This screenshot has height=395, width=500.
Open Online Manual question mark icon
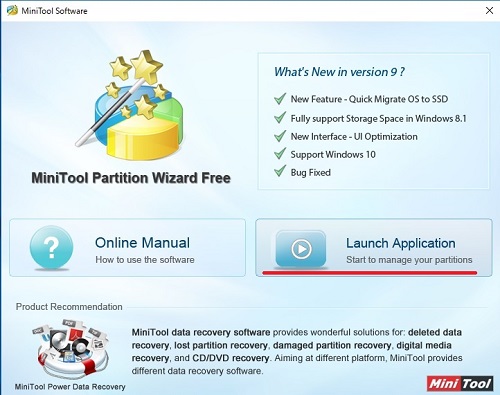(x=51, y=247)
